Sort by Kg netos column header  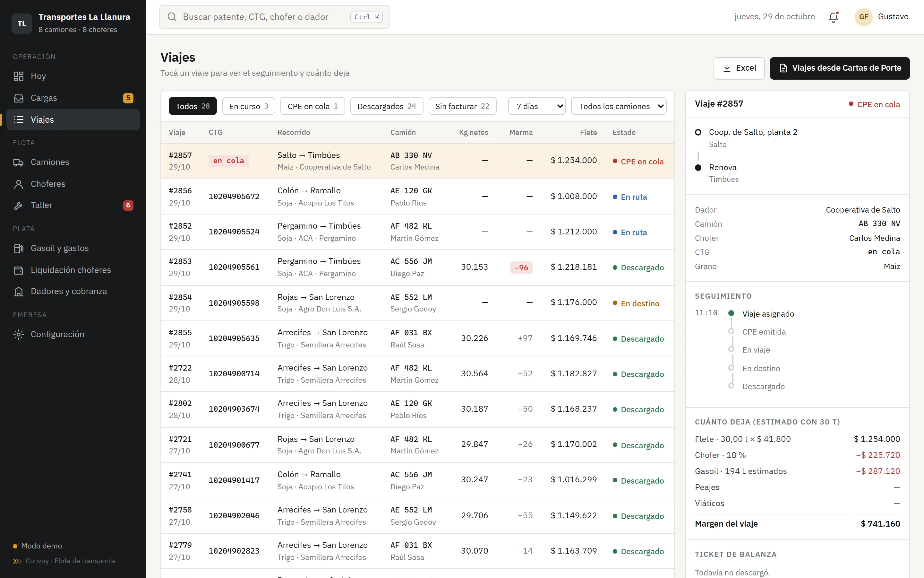pyautogui.click(x=473, y=132)
